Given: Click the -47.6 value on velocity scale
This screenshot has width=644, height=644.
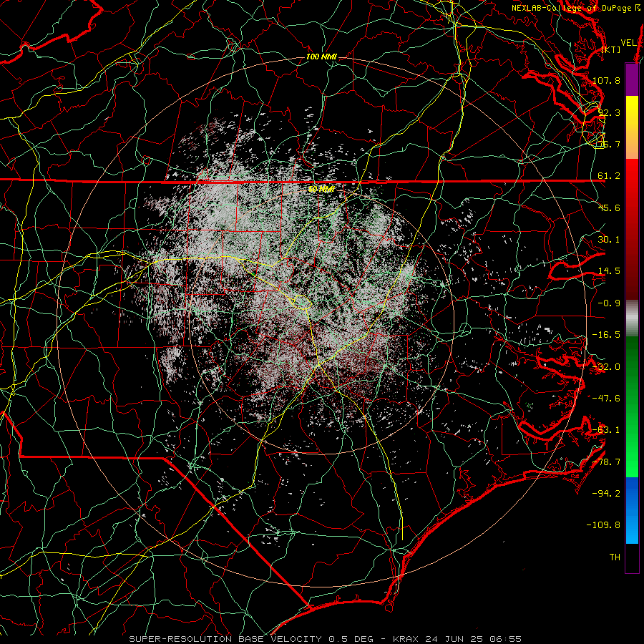Looking at the screenshot, I should (x=606, y=399).
